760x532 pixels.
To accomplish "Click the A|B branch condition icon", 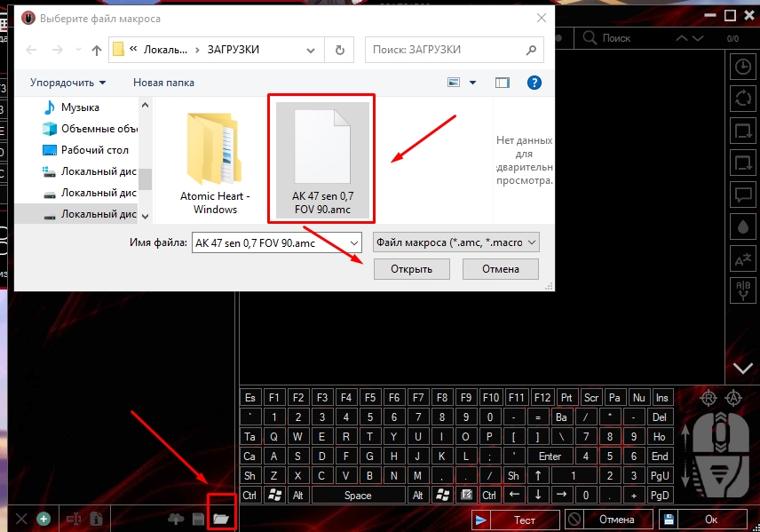I will 741,290.
